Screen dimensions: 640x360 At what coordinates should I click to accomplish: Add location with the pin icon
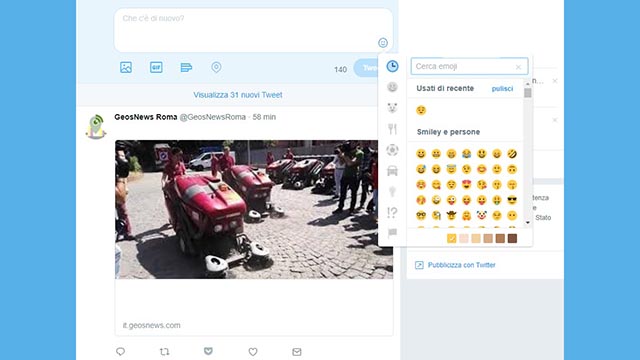click(x=216, y=67)
